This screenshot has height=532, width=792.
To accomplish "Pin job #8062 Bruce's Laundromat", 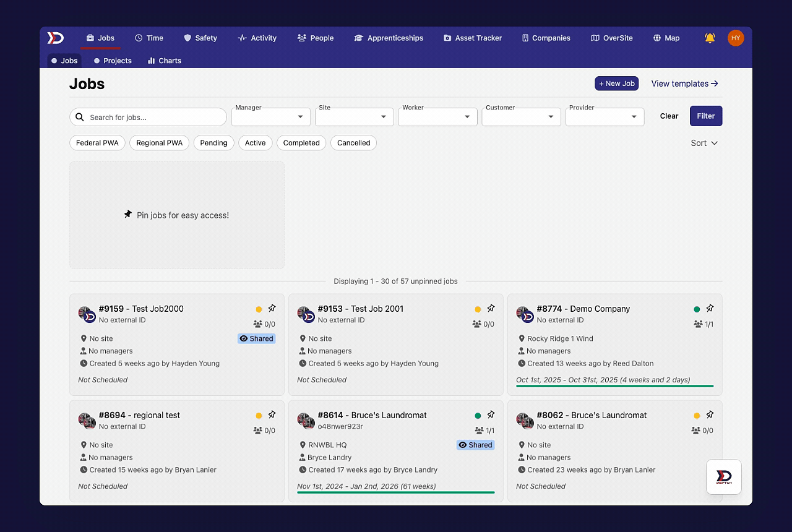I will [x=710, y=414].
